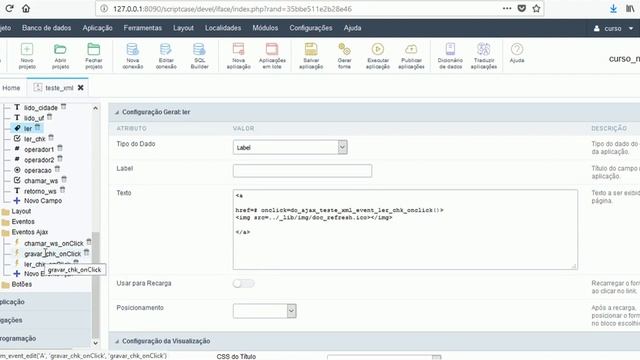Open the Módulos menu
Screen dimensions: 640x360
(x=265, y=28)
